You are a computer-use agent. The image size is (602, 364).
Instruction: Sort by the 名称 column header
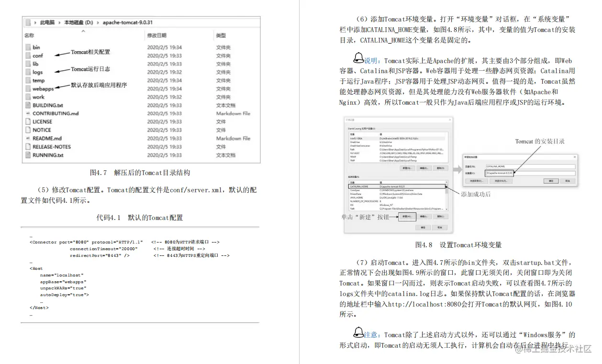pos(29,35)
